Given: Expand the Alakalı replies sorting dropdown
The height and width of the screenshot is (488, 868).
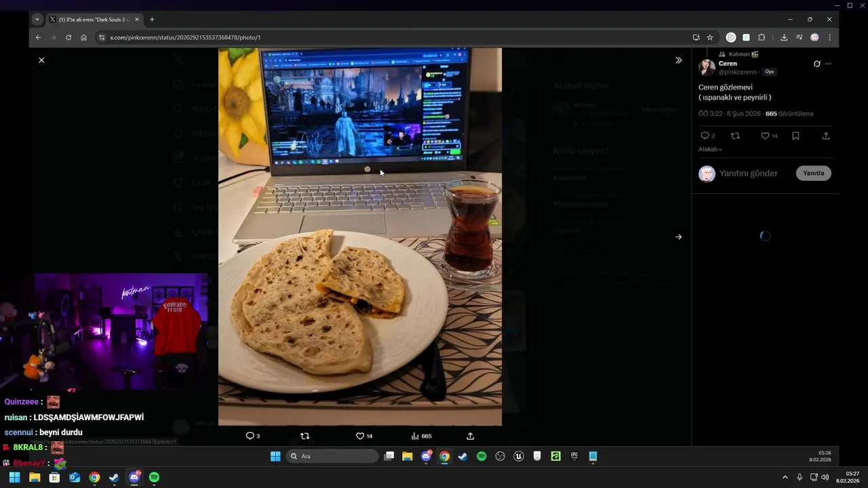Looking at the screenshot, I should pyautogui.click(x=710, y=149).
